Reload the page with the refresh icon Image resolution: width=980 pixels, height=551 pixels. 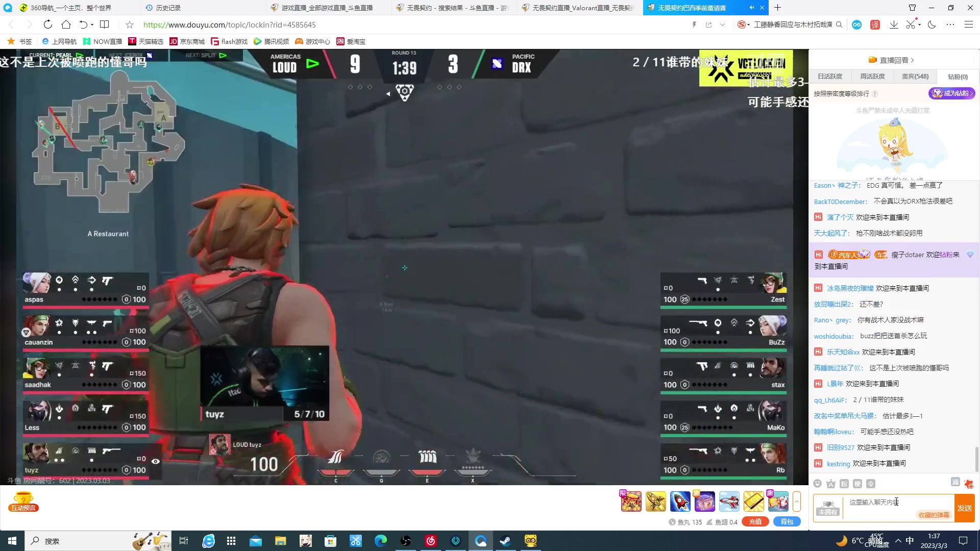tap(47, 24)
